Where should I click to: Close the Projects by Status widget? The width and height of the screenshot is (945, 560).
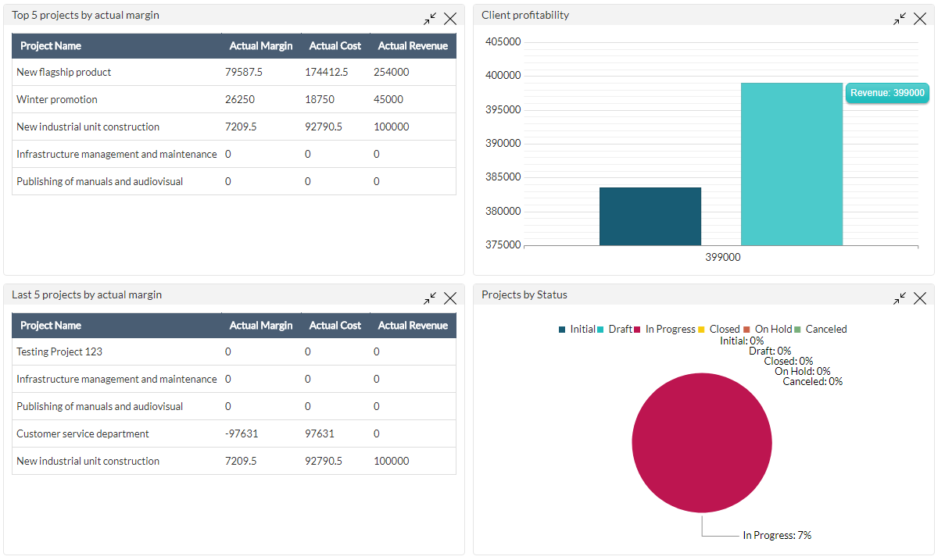[920, 298]
